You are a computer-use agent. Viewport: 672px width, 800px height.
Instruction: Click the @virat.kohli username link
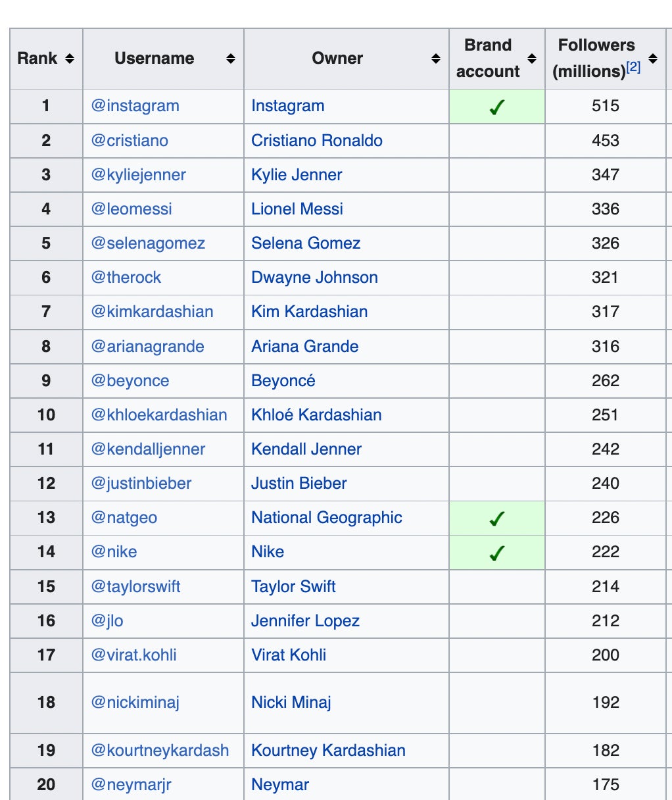coord(134,655)
